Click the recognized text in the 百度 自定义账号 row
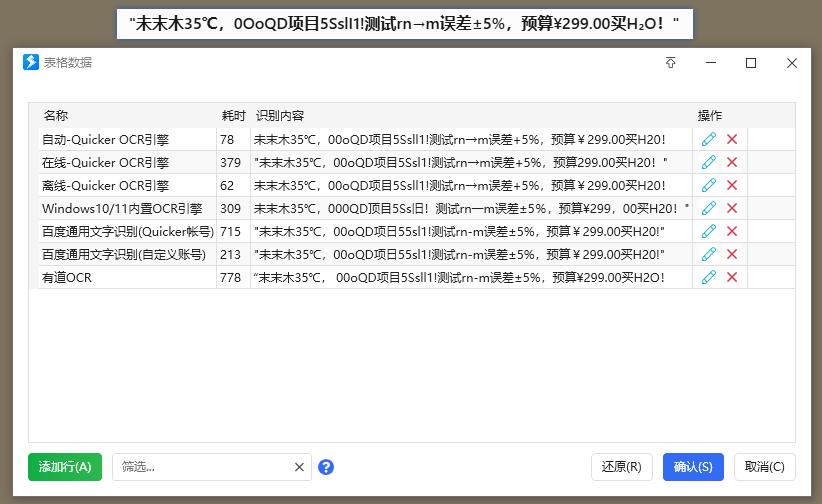Screen dimensions: 822x504 459,254
